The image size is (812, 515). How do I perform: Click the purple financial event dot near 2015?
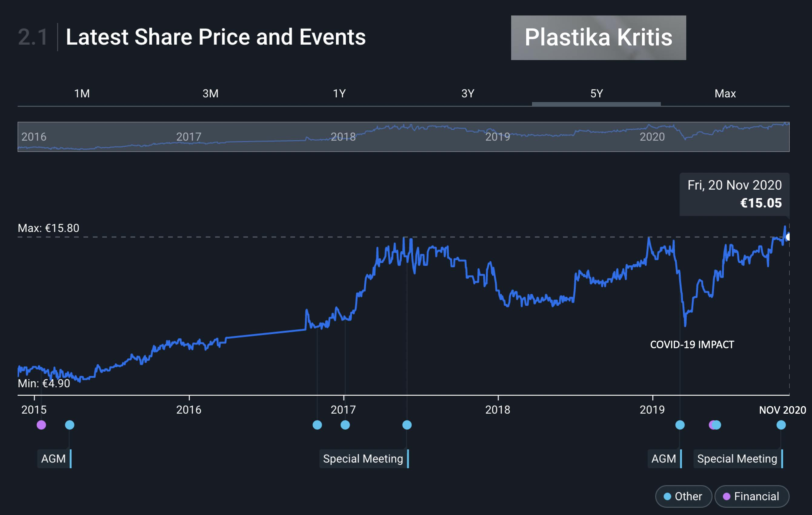[41, 425]
